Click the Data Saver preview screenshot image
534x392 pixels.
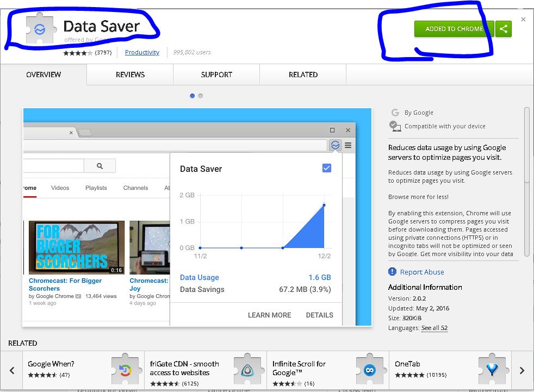coord(197,217)
